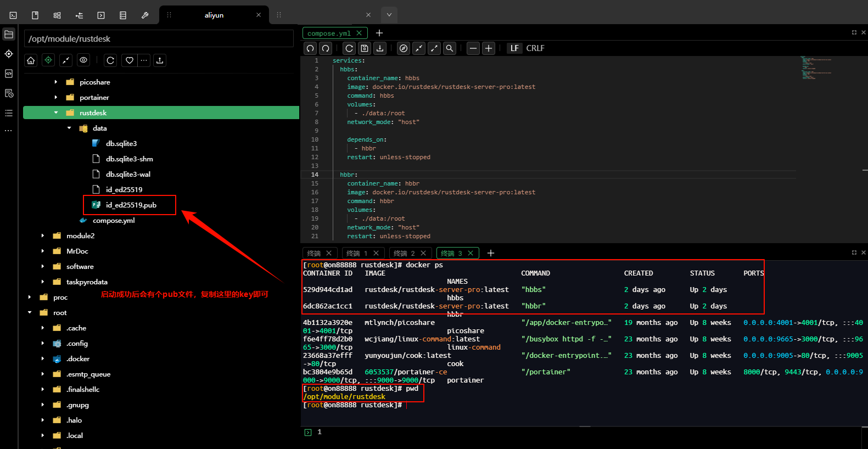The width and height of the screenshot is (868, 449).
Task: Click the terminal input icon at bottom
Action: [x=308, y=433]
